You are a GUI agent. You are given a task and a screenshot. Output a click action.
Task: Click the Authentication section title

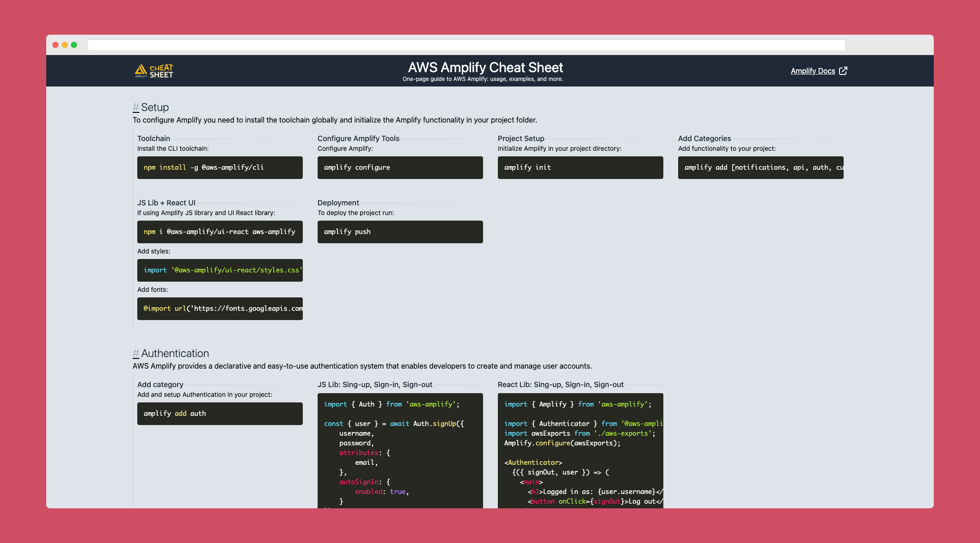pyautogui.click(x=175, y=353)
